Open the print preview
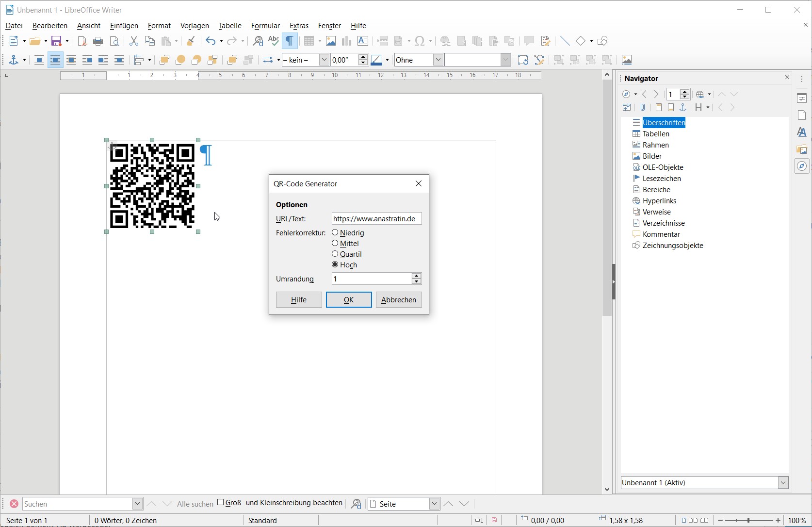 pyautogui.click(x=114, y=41)
